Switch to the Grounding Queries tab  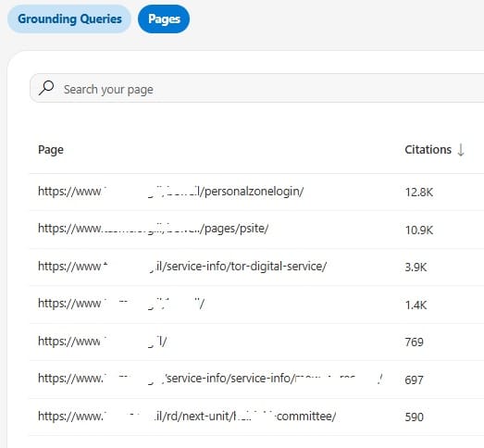coord(69,19)
